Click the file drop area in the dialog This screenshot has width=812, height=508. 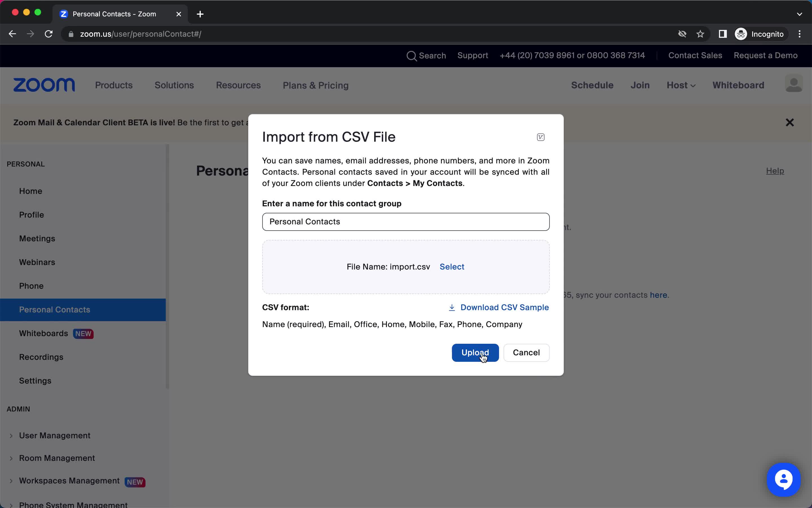(x=406, y=267)
